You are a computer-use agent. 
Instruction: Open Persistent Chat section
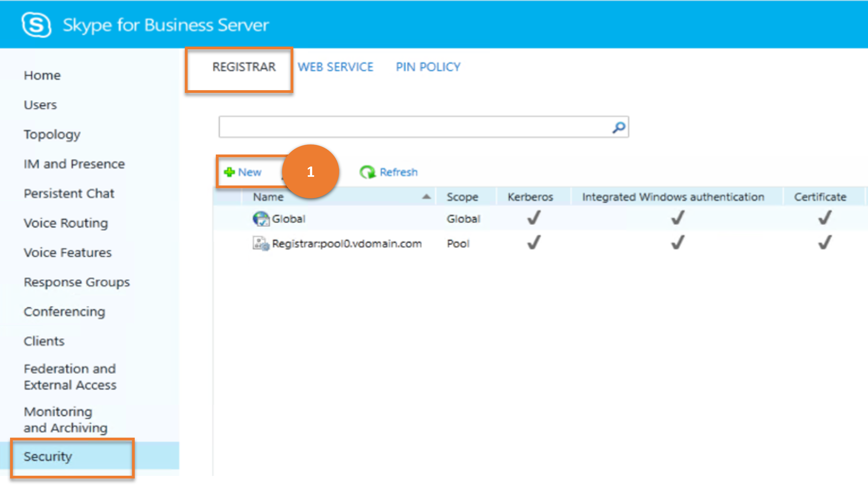point(69,193)
